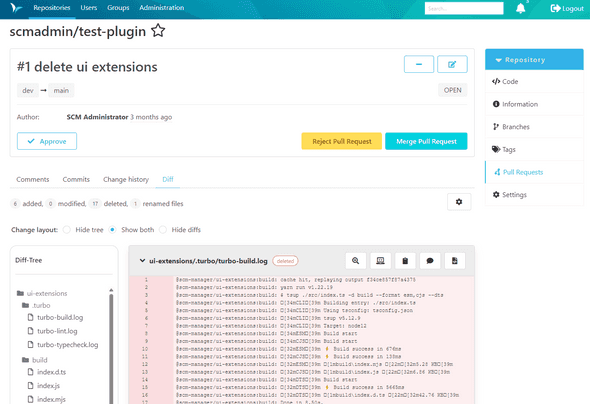Viewport: 590px width, 404px height.
Task: Select index.d.ts in the Diff-Tree
Action: pos(47,372)
